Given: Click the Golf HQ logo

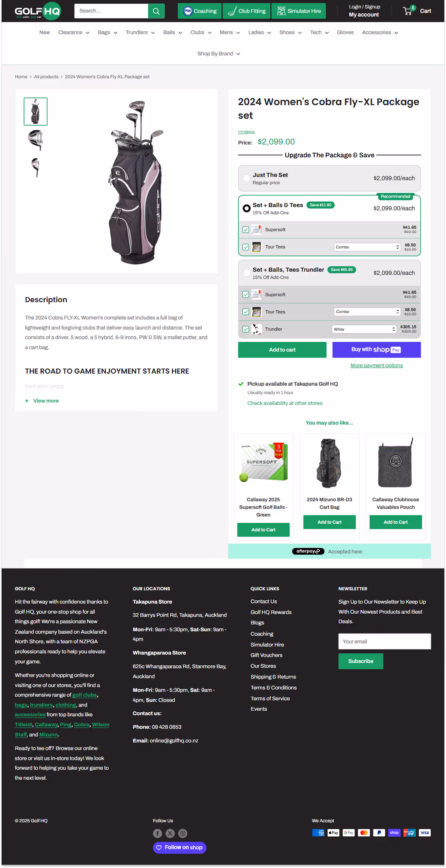Looking at the screenshot, I should 38,11.
